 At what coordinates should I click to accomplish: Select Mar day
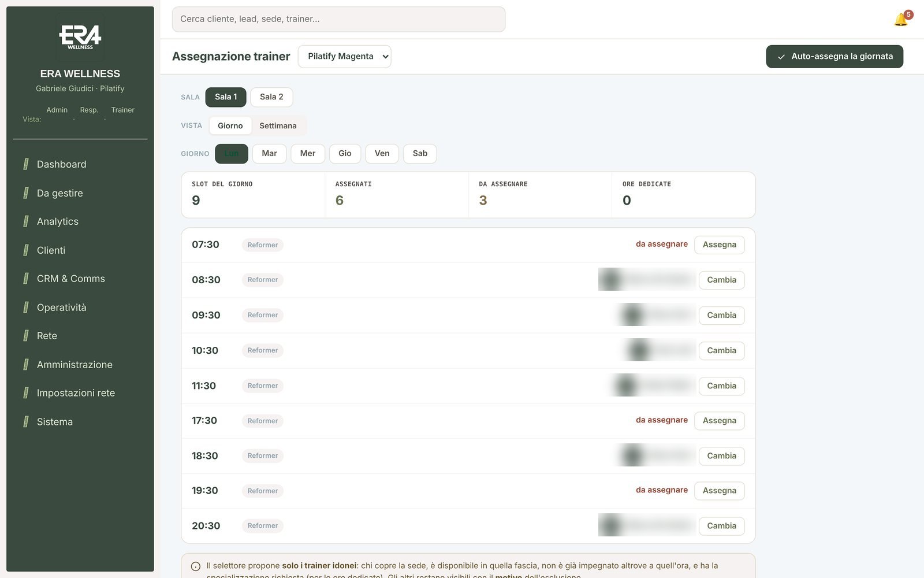click(269, 154)
